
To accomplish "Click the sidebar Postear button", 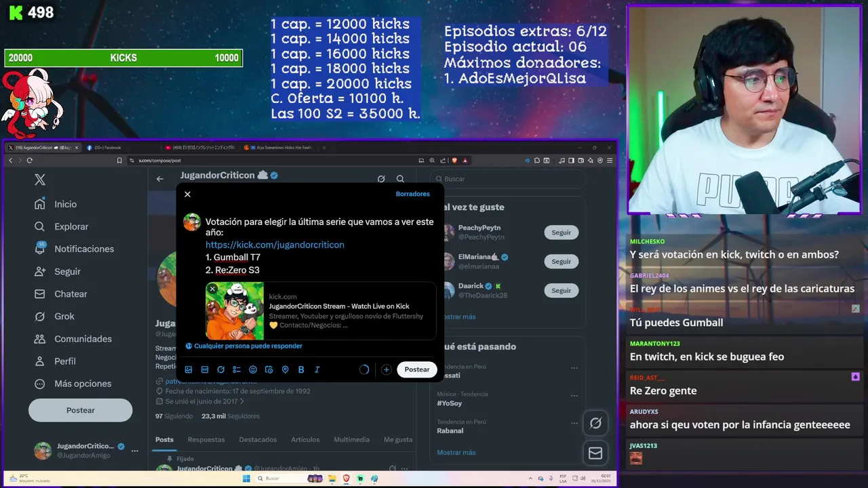I will click(x=80, y=410).
